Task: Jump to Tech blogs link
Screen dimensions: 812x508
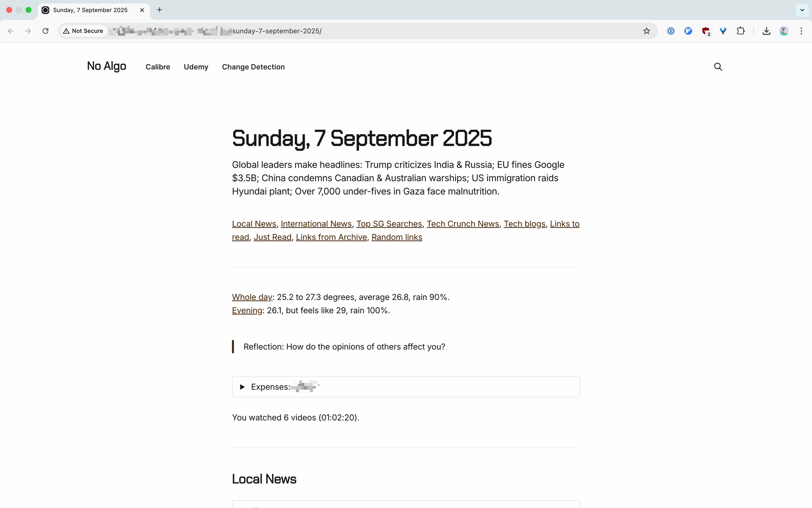Action: point(525,224)
